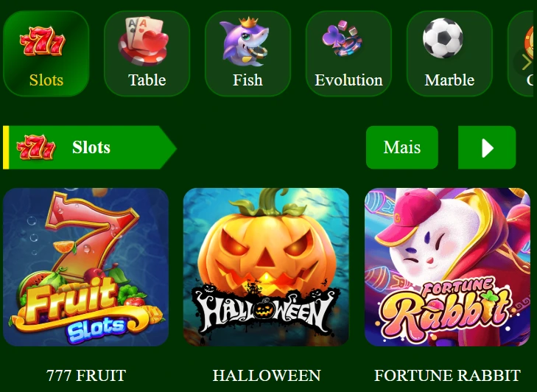Viewport: 537px width, 392px height.
Task: Switch to the Fish category label
Action: pos(248,80)
